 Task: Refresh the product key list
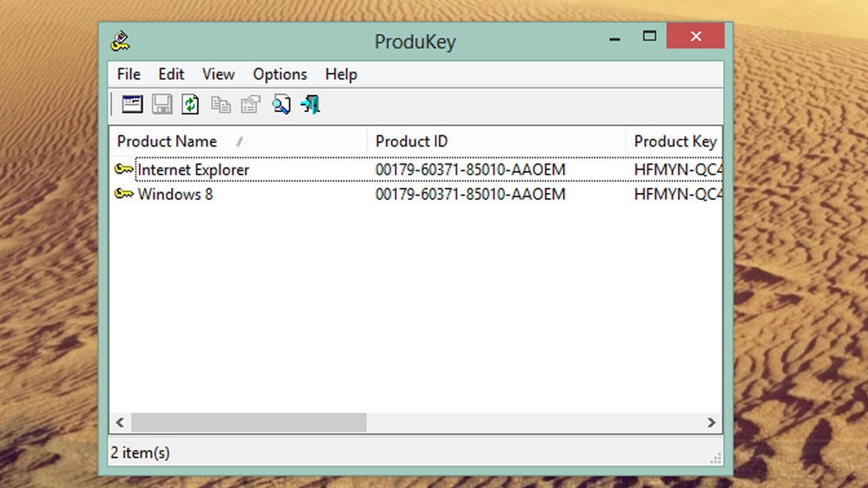click(x=190, y=104)
